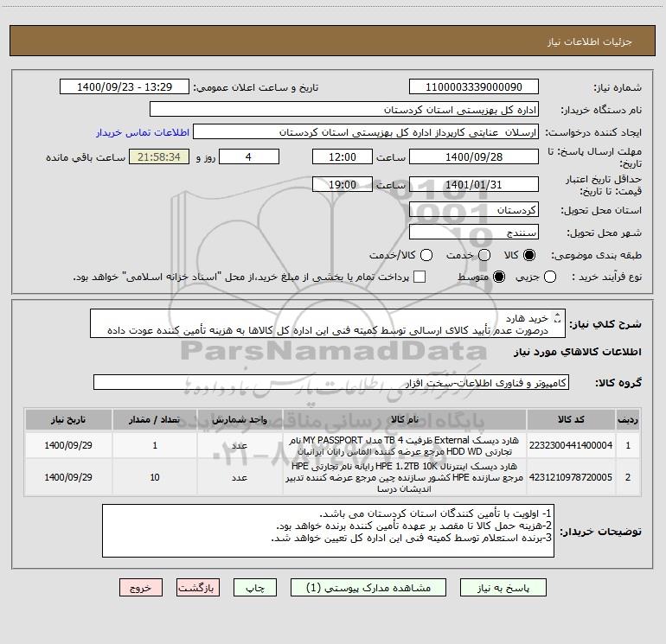
Task: Click quantity cell showing 1 in row one
Action: click(155, 445)
